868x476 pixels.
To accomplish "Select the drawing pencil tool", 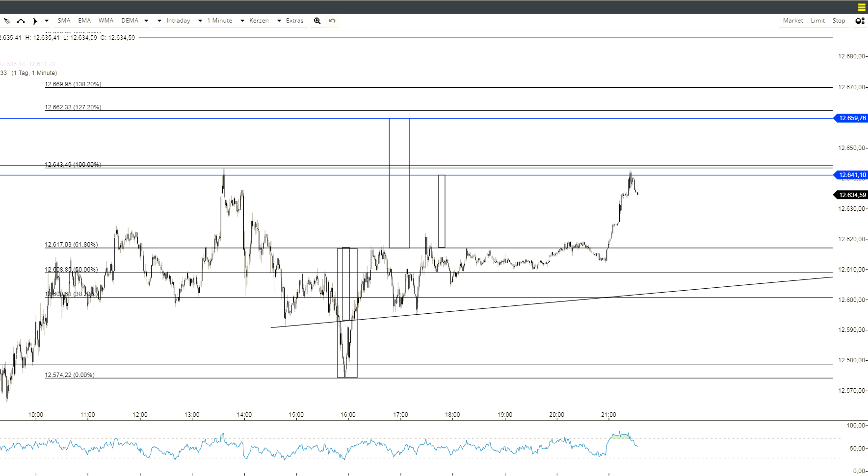I will [x=7, y=21].
